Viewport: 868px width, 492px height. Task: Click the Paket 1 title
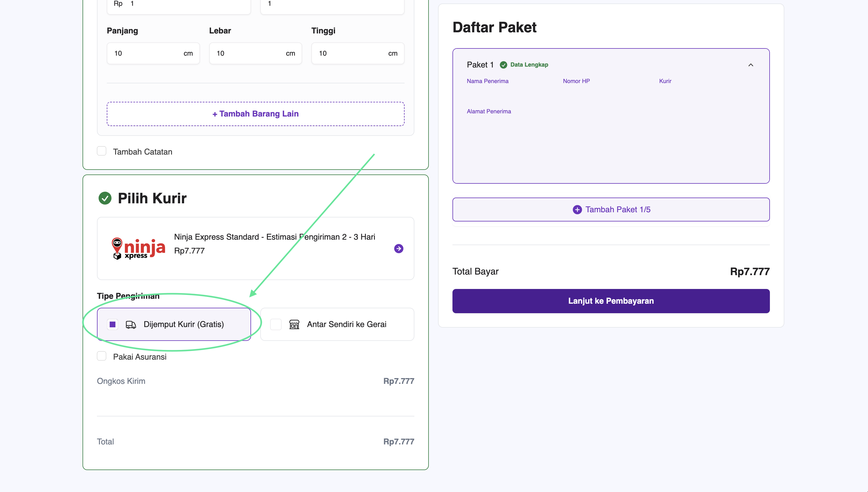pos(480,65)
